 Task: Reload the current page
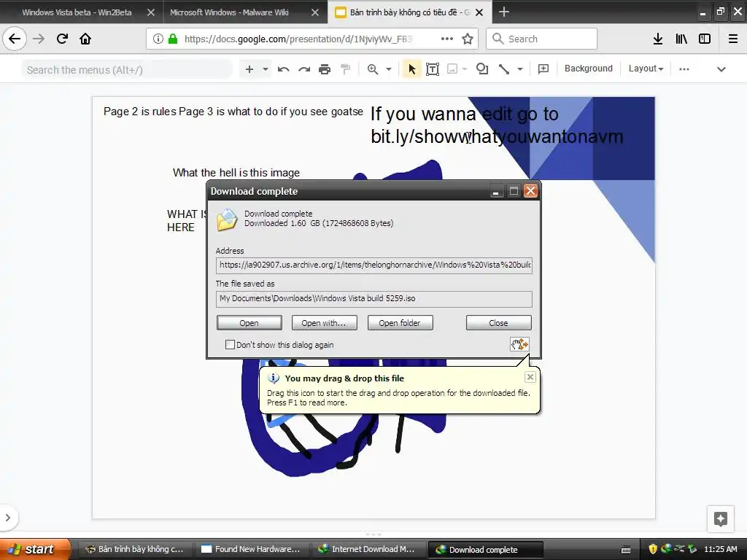pos(62,39)
